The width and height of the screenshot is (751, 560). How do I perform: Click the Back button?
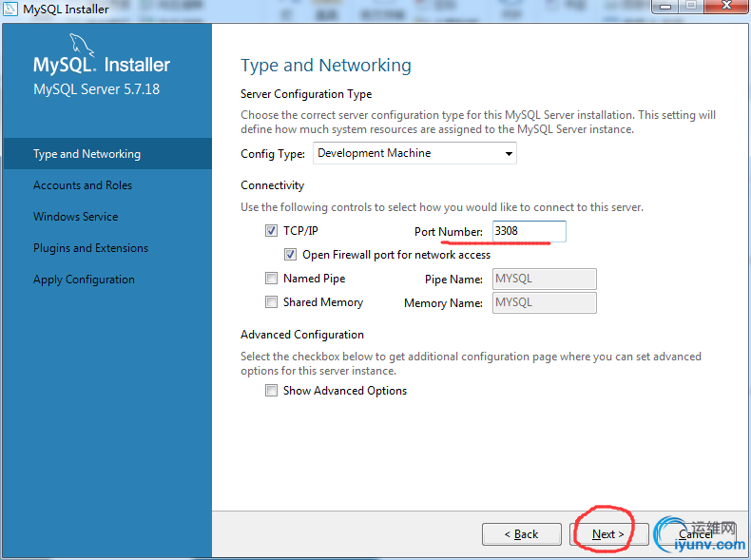(522, 534)
